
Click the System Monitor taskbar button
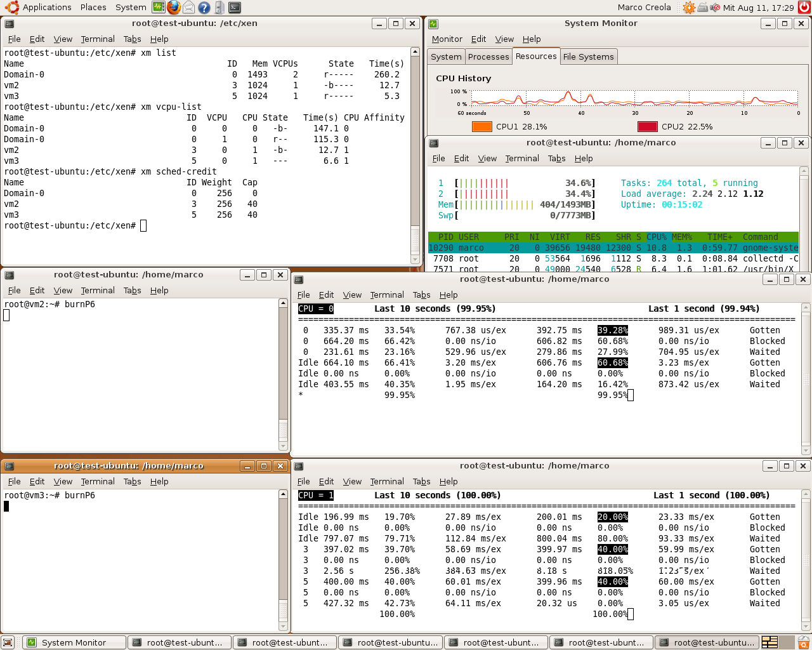point(74,642)
